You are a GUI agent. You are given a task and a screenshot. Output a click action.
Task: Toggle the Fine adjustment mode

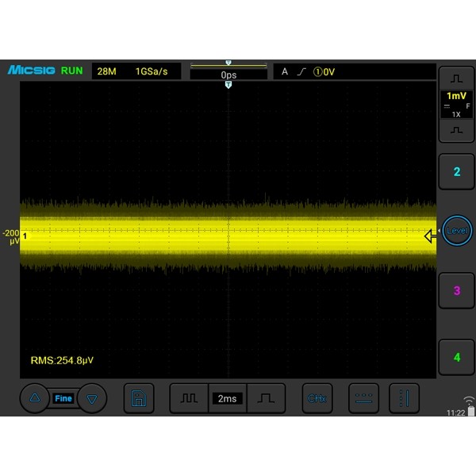63,398
